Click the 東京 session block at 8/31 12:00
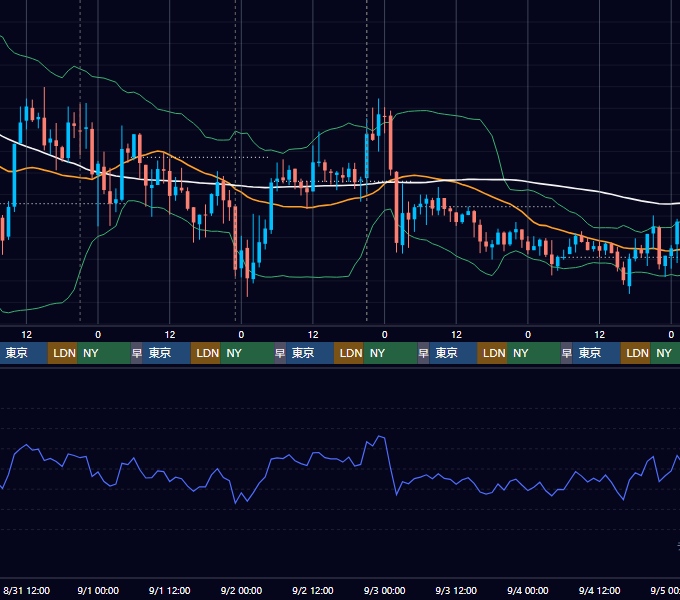This screenshot has height=600, width=680. click(23, 353)
